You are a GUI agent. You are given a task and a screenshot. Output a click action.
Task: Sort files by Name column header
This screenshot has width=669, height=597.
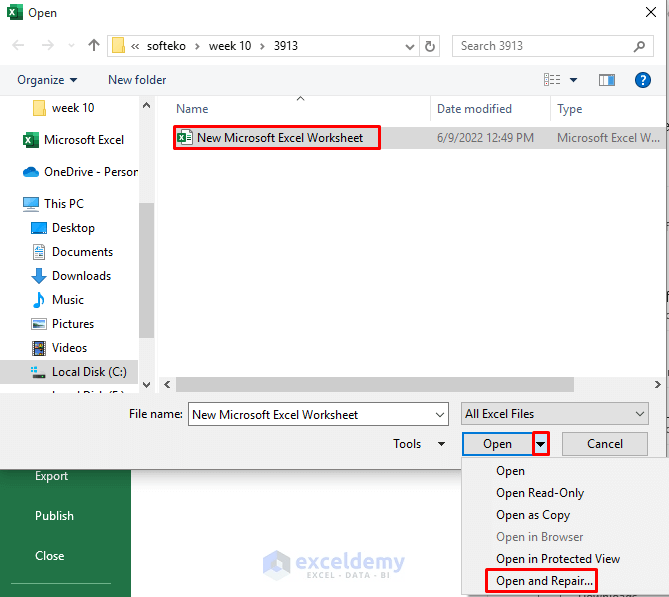coord(192,109)
